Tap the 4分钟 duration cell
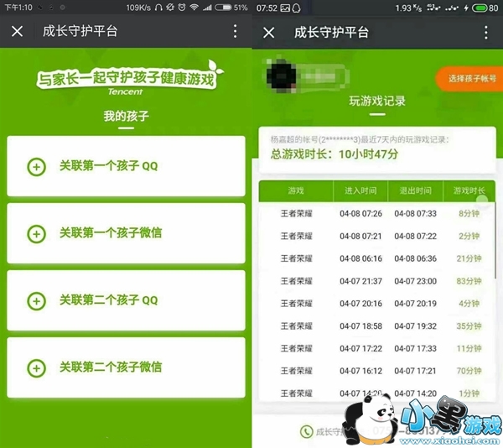 click(x=469, y=304)
